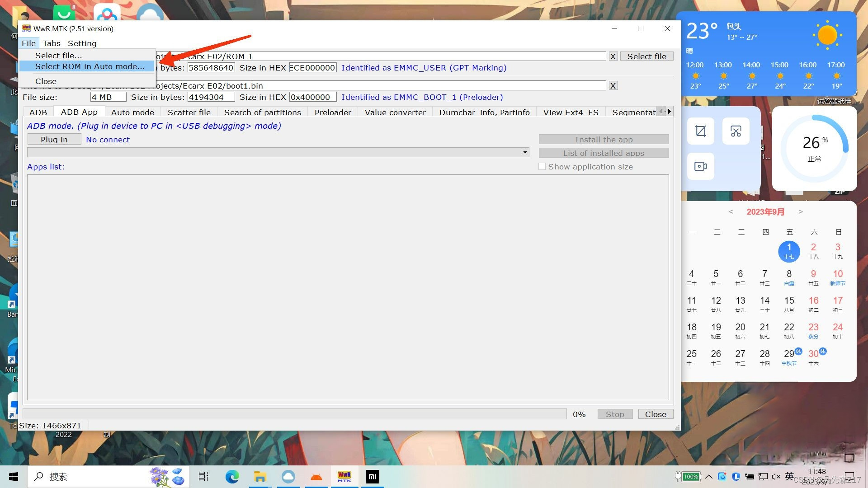
Task: Click the scissors screen-clip widget icon
Action: coord(736,131)
